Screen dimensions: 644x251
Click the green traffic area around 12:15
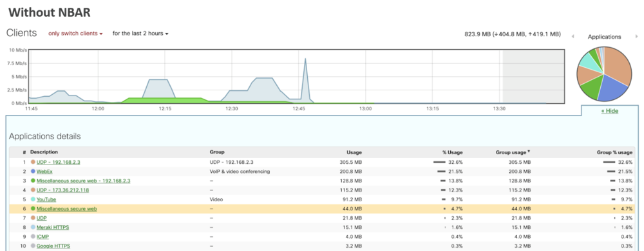coord(164,101)
